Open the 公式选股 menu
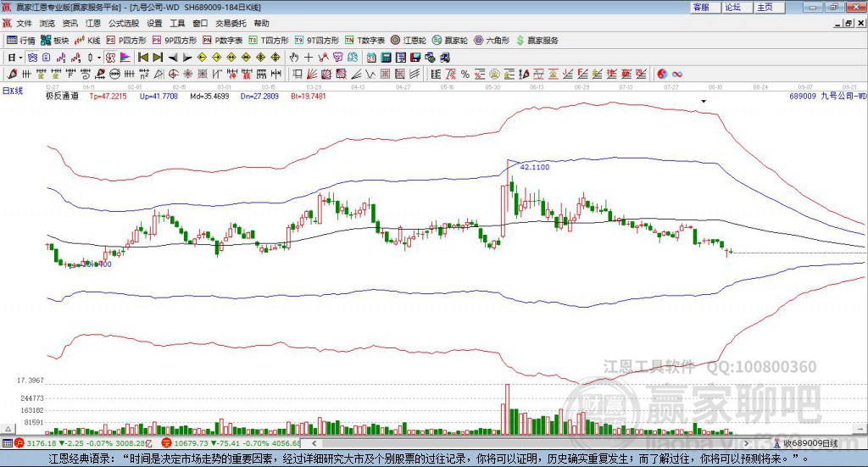This screenshot has height=467, width=868. pos(124,23)
